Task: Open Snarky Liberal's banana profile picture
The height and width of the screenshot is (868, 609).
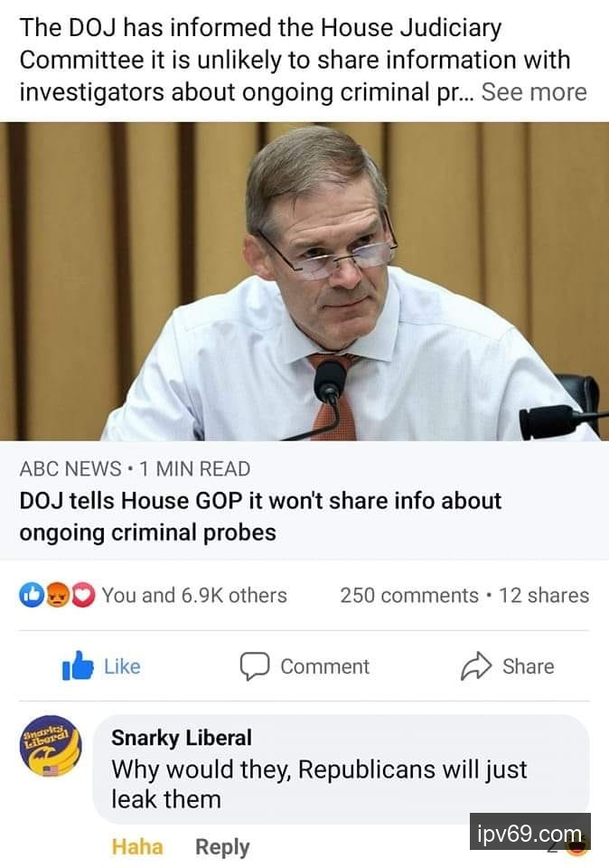Action: tap(51, 746)
